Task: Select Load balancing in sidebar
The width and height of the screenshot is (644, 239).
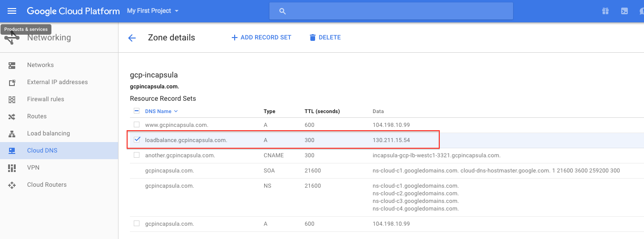Action: pyautogui.click(x=48, y=134)
